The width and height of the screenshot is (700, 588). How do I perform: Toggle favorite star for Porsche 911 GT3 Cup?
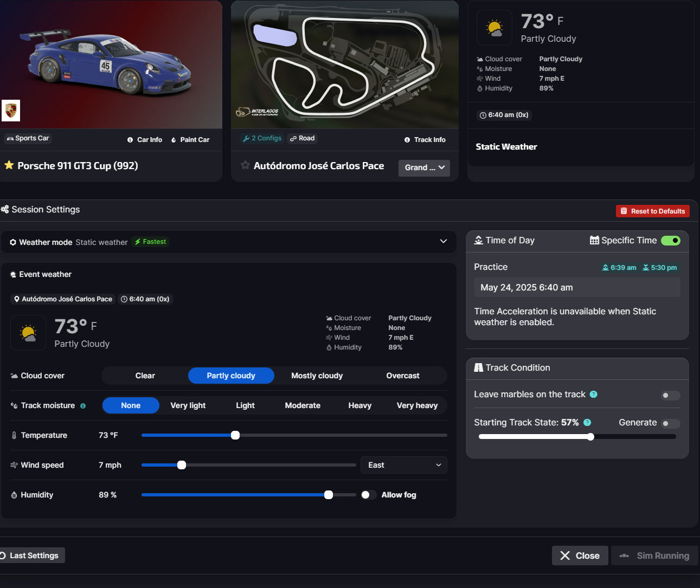[x=9, y=165]
